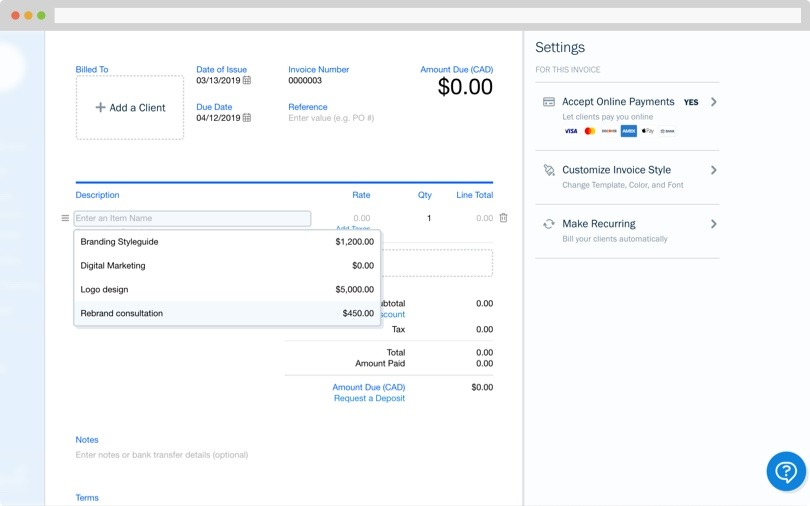Click the Qty column header
The width and height of the screenshot is (810, 506).
point(425,195)
